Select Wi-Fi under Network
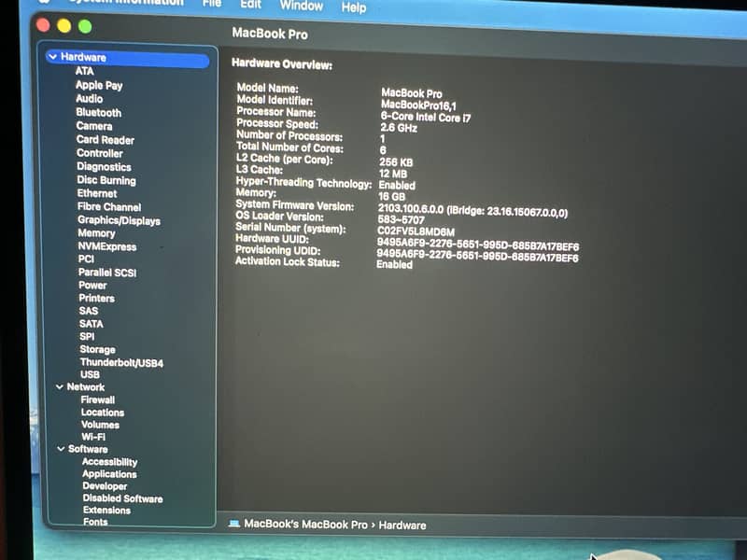The image size is (747, 560). tap(93, 437)
